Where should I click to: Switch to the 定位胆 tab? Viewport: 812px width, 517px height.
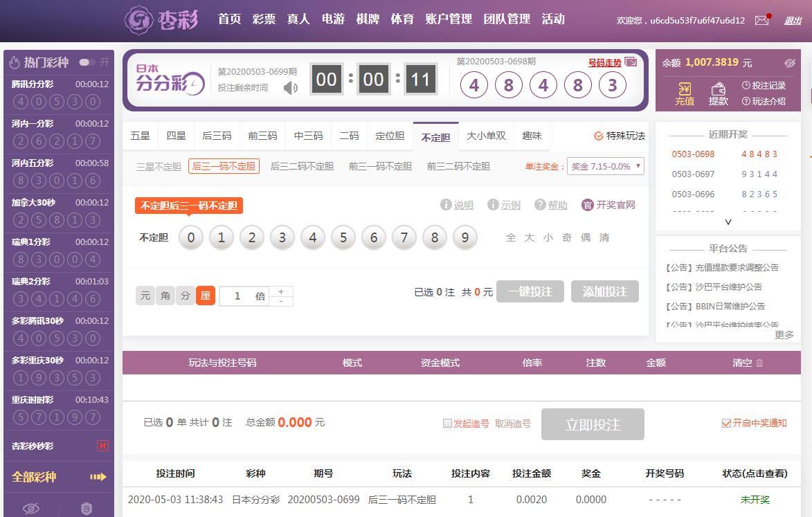pos(390,136)
